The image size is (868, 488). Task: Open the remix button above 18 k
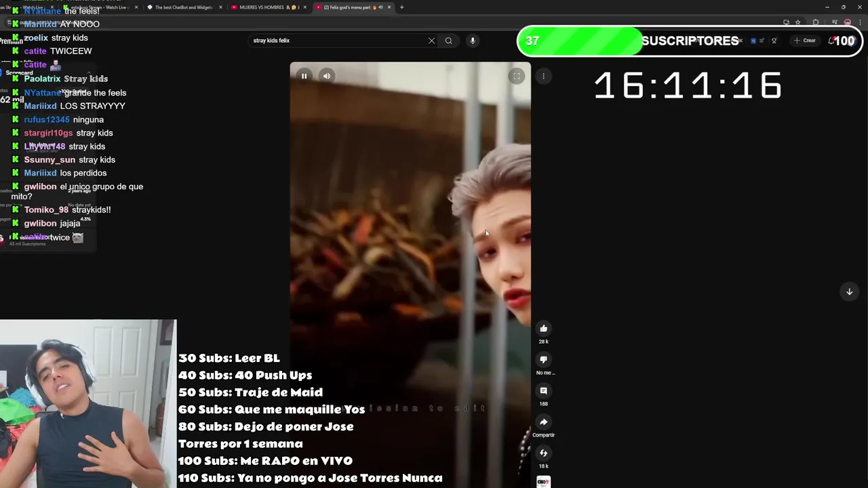click(x=543, y=453)
